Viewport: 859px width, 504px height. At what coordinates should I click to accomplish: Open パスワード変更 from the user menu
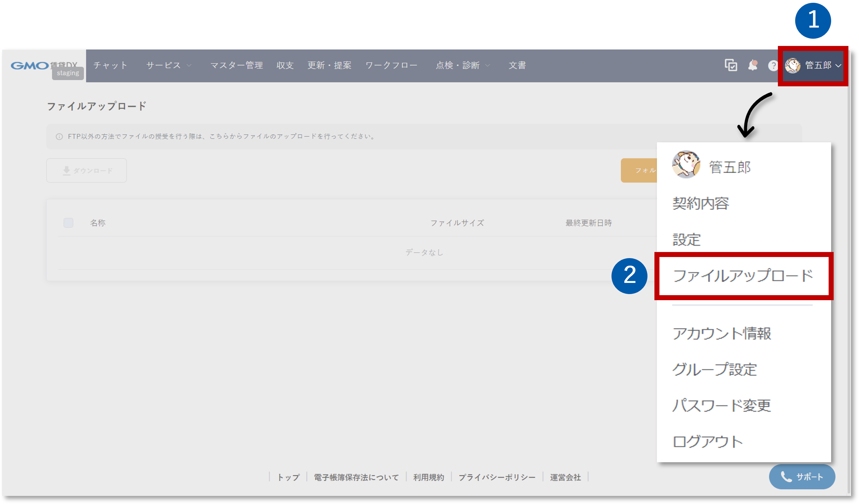[x=721, y=405]
